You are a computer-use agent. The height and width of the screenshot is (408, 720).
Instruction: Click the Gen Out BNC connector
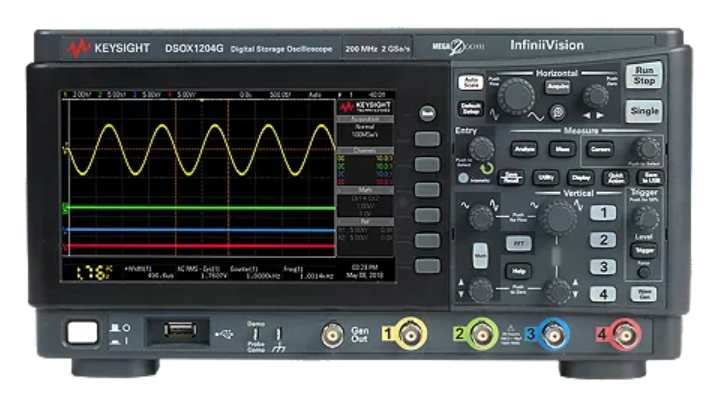coord(332,335)
